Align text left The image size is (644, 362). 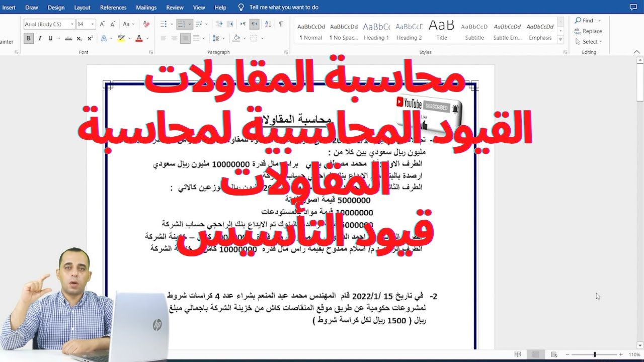click(163, 38)
